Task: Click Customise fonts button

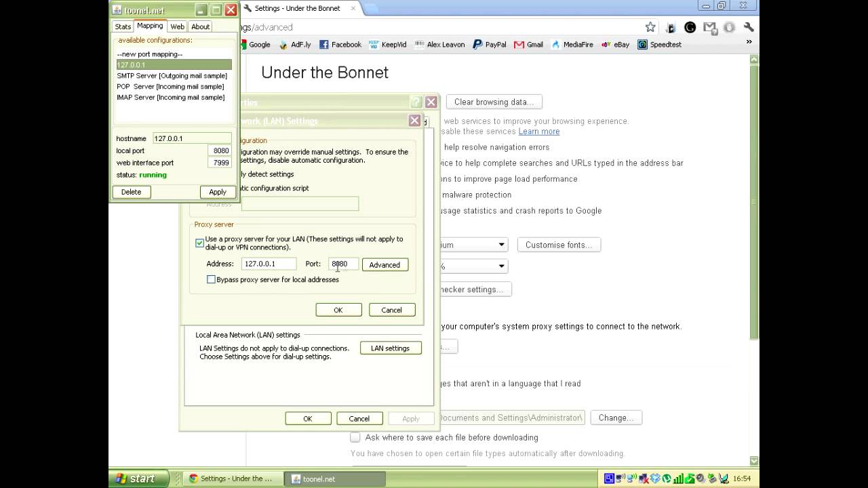Action: (559, 245)
